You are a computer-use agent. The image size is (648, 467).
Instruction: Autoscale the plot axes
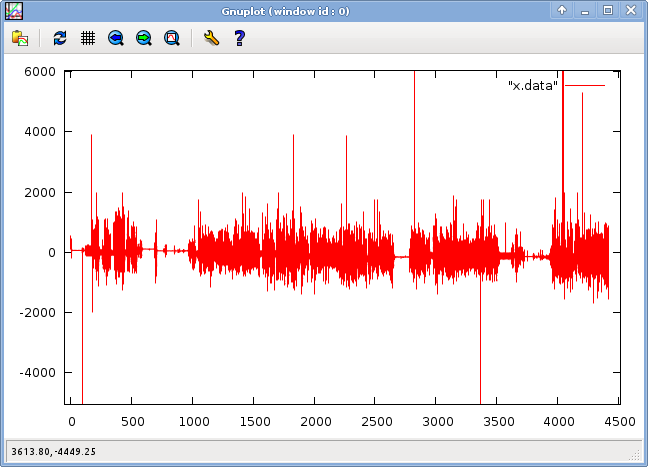(x=172, y=38)
